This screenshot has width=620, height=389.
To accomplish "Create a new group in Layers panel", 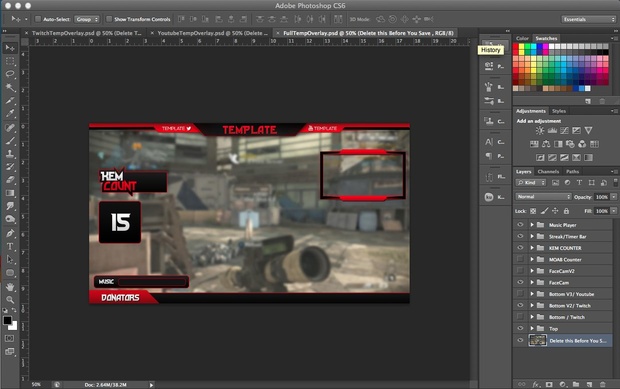I will click(x=576, y=384).
